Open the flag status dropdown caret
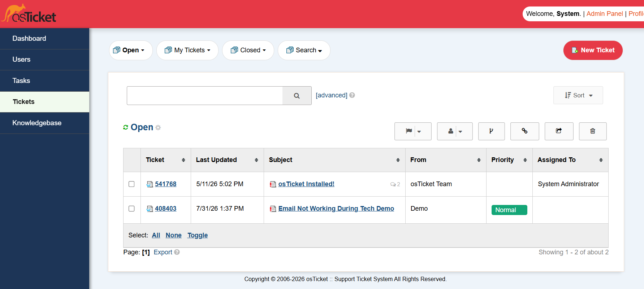The image size is (644, 289). pos(419,132)
